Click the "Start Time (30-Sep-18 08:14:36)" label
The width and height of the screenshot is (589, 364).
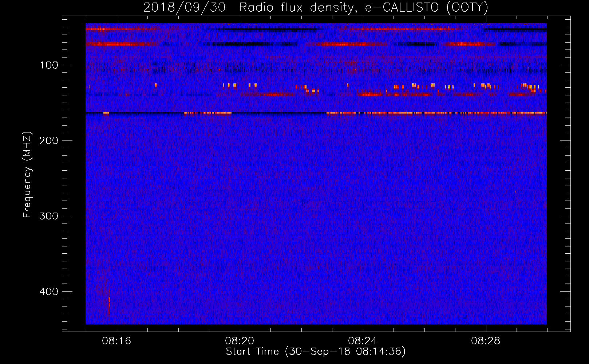pos(316,352)
